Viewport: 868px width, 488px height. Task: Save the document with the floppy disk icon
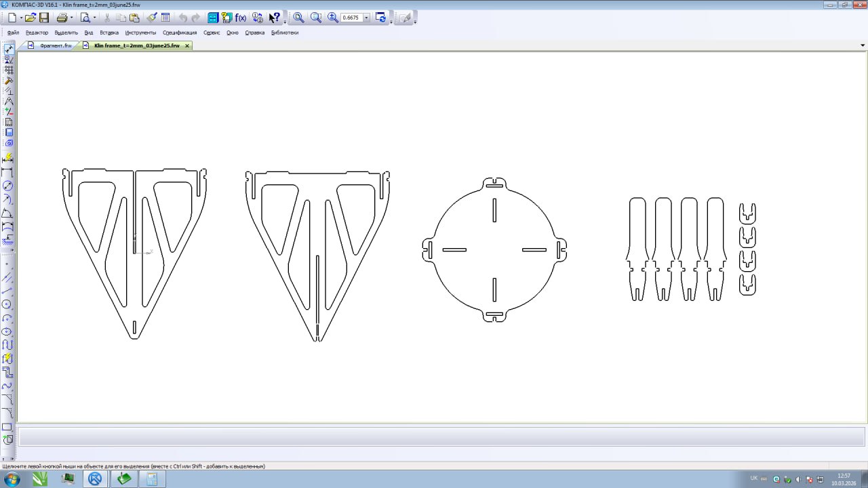[x=44, y=18]
